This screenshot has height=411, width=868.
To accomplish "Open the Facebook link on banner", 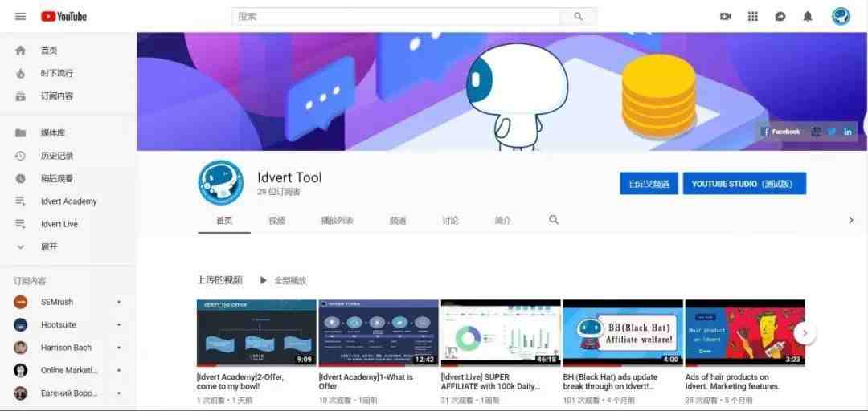I will click(781, 132).
